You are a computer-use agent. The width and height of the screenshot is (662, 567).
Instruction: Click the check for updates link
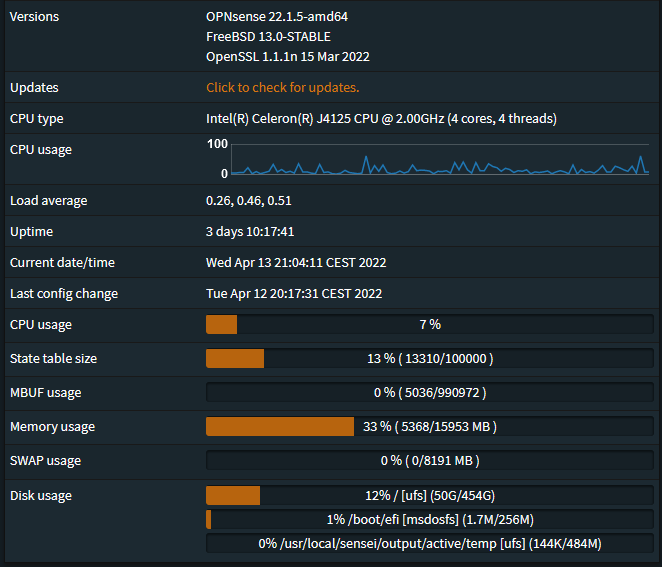[x=282, y=87]
